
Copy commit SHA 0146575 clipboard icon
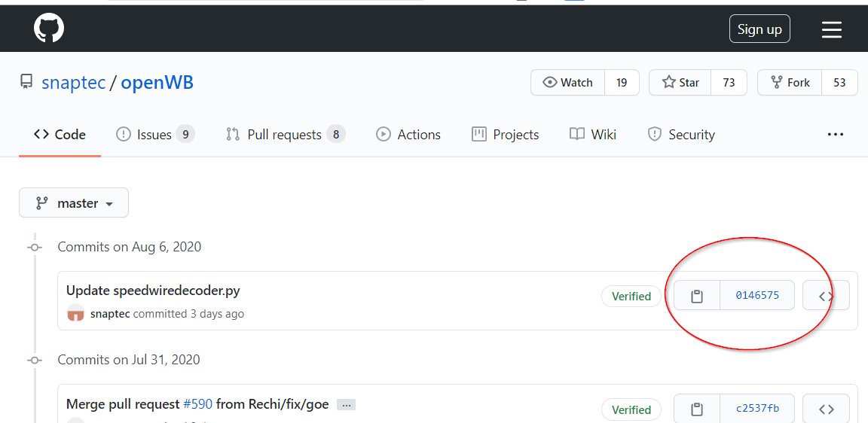697,296
